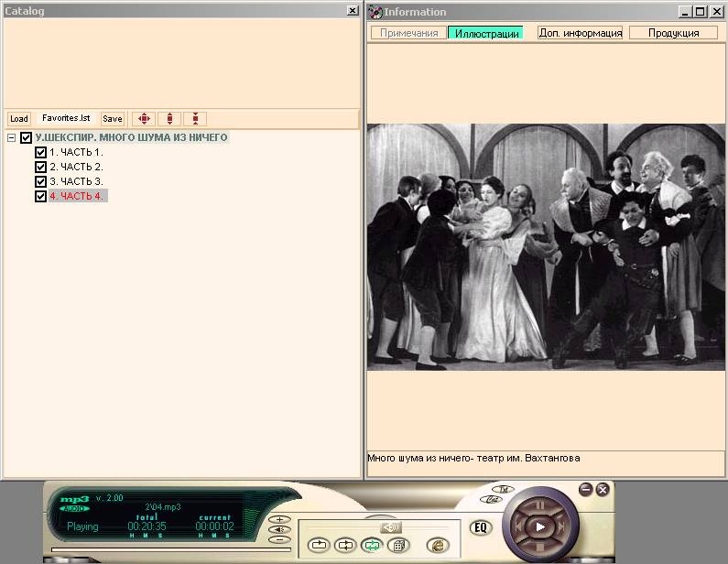Click the single-arrow loop mode button
This screenshot has width=728, height=564.
click(x=319, y=545)
